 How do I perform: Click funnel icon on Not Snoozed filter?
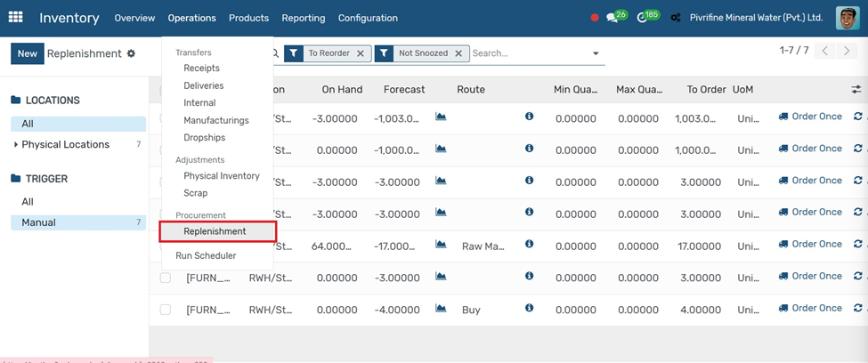tap(384, 53)
